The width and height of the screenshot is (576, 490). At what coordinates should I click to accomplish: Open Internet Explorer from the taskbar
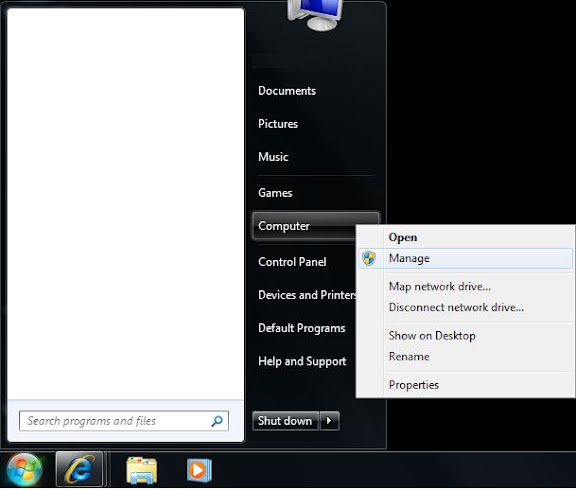79,469
